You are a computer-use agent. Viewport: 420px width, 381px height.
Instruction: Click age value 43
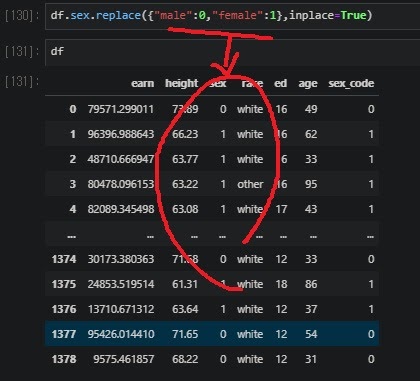[x=311, y=209]
